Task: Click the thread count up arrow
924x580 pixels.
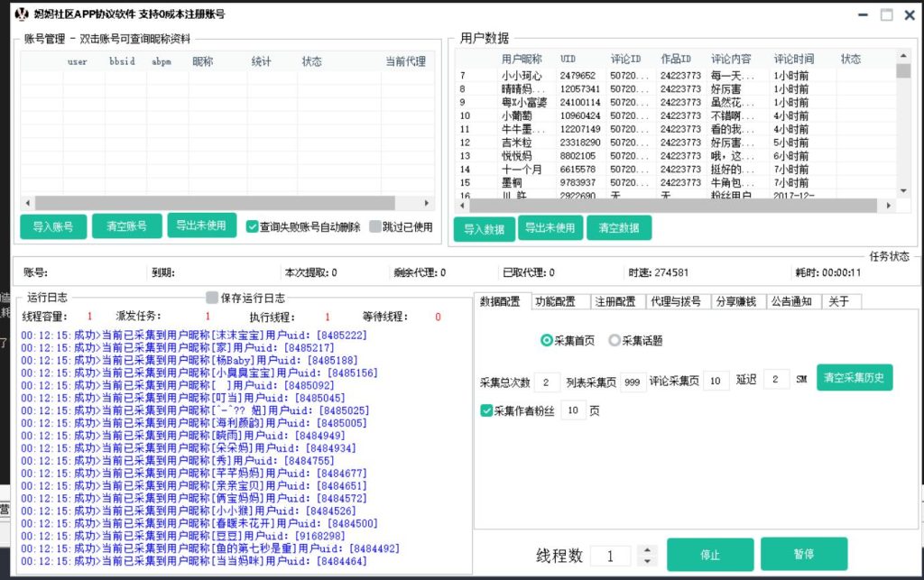Action: point(647,550)
